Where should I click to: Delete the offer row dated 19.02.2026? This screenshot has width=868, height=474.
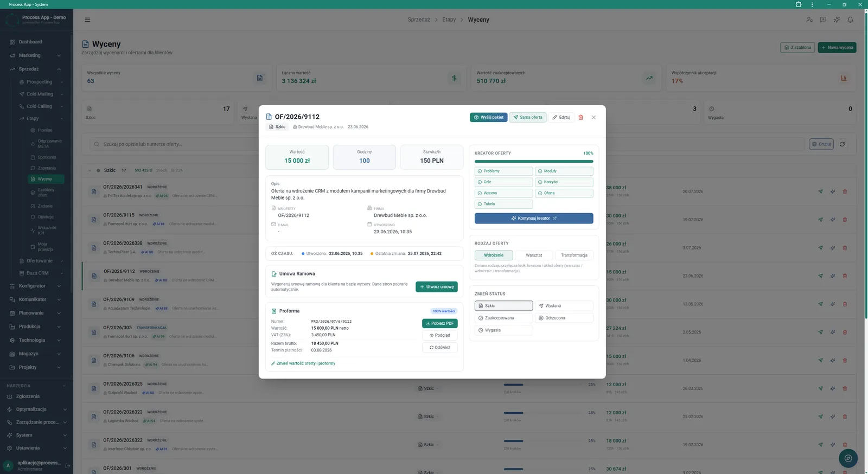(x=845, y=445)
